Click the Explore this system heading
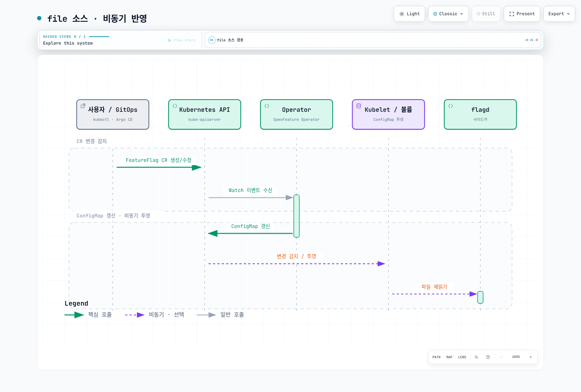 click(x=68, y=43)
